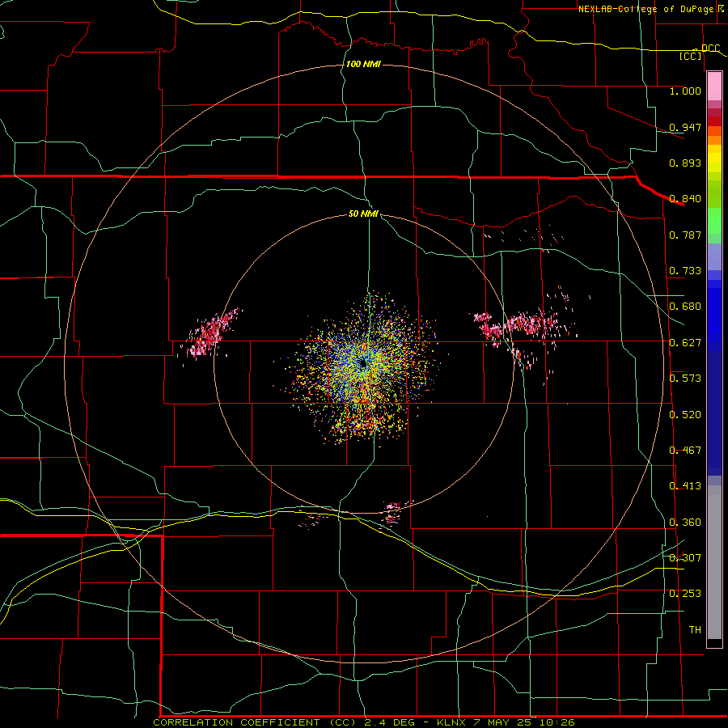Select the 0.307 legend value
The width and height of the screenshot is (728, 728).
click(685, 557)
